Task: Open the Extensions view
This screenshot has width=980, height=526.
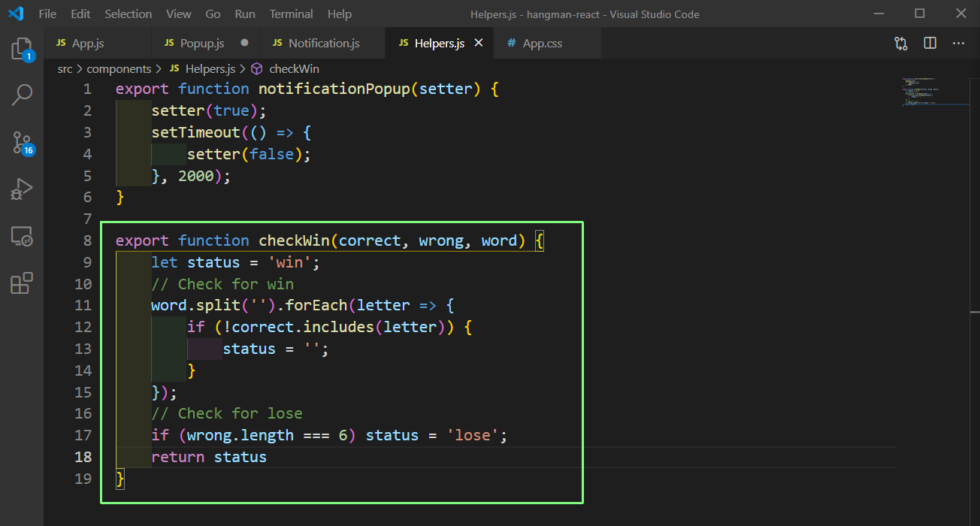Action: pos(22,283)
